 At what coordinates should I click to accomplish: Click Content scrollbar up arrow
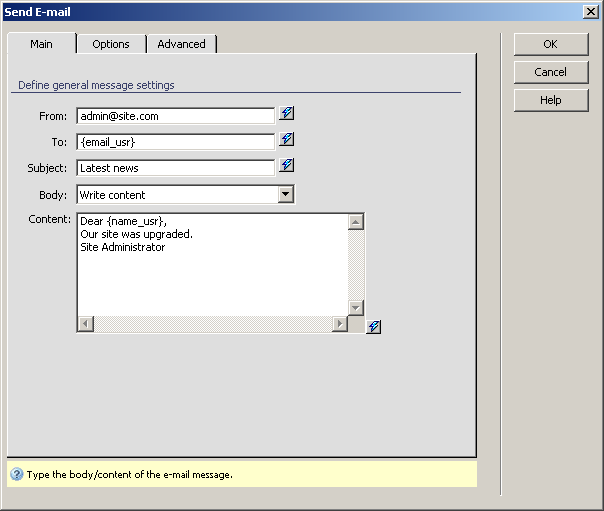[356, 222]
